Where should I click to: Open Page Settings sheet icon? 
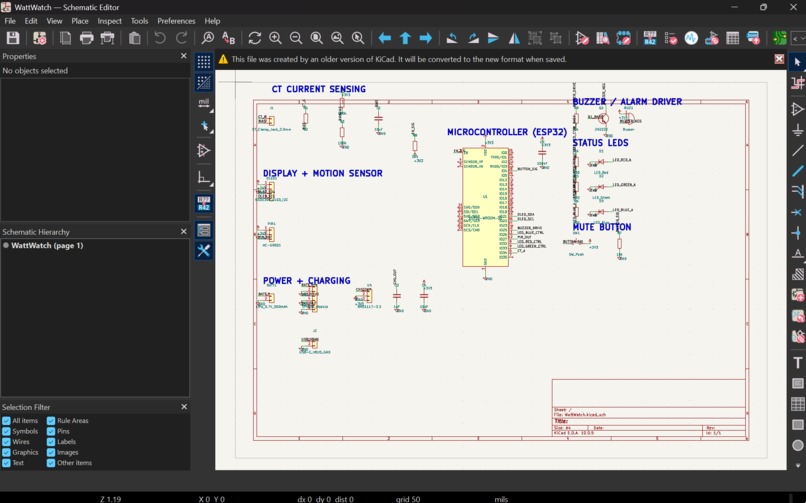pos(65,38)
